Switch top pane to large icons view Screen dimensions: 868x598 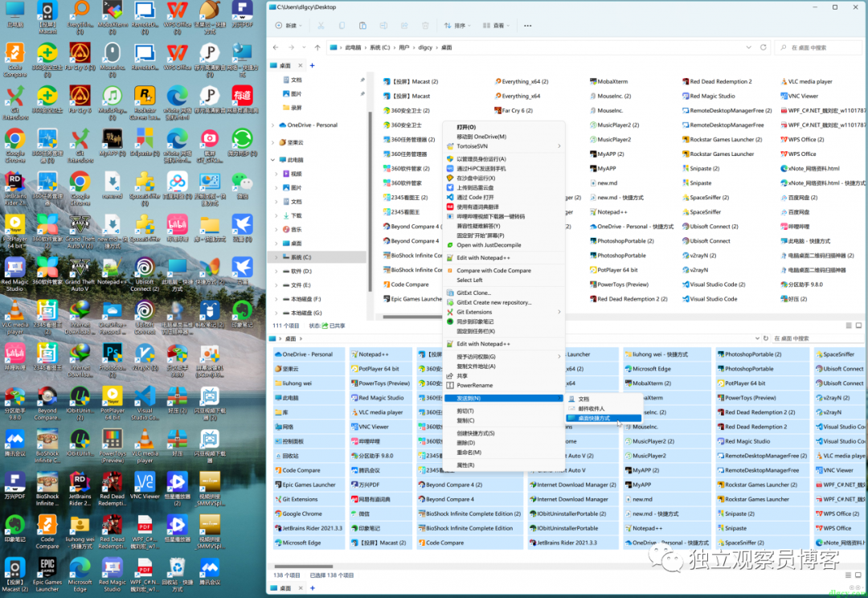(858, 326)
